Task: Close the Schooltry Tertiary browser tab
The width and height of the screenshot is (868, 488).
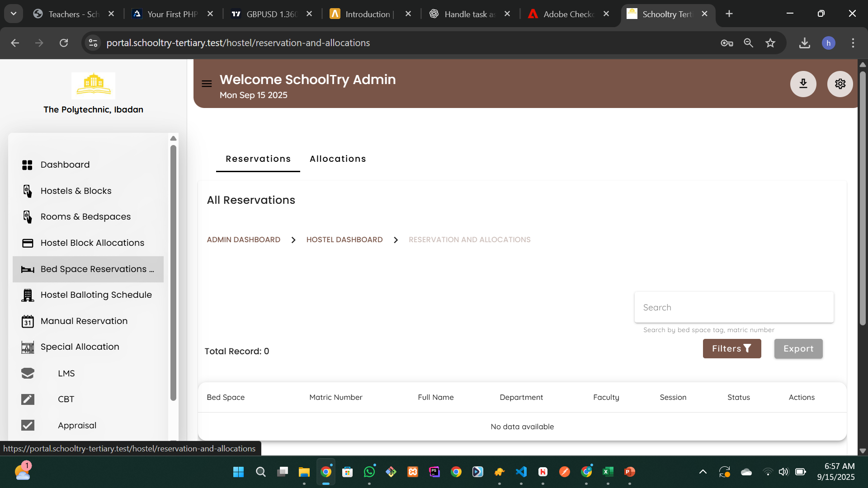Action: 704,14
